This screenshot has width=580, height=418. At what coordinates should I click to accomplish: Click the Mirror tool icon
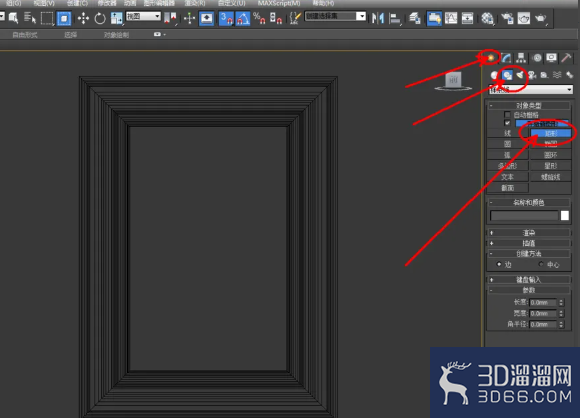click(x=378, y=18)
